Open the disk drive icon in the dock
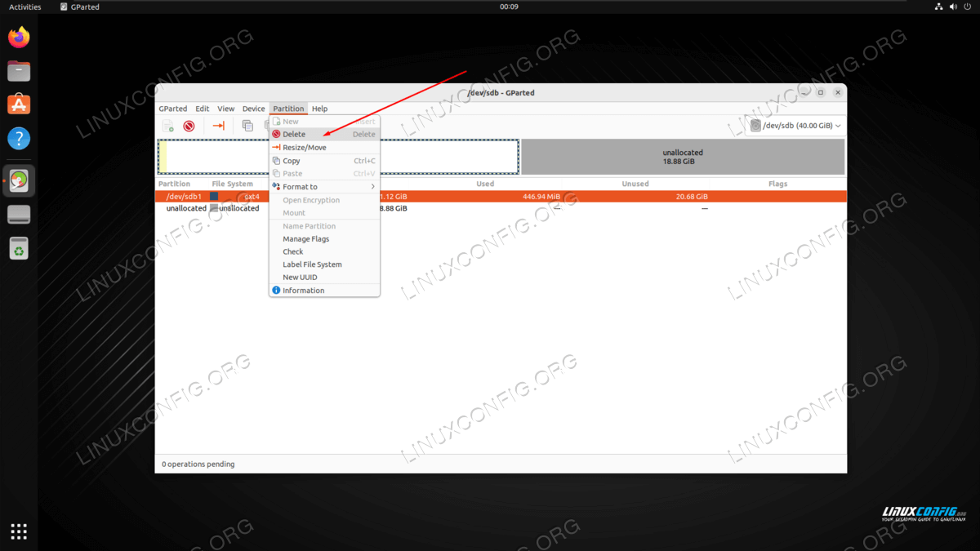This screenshot has width=980, height=551. point(19,214)
